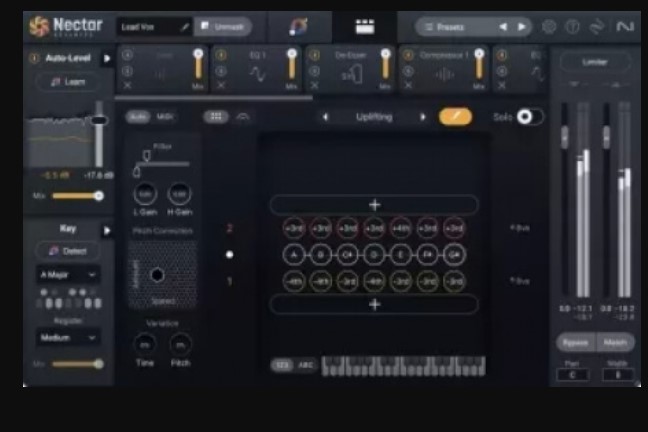Click the Variation Pitch knob

(181, 344)
